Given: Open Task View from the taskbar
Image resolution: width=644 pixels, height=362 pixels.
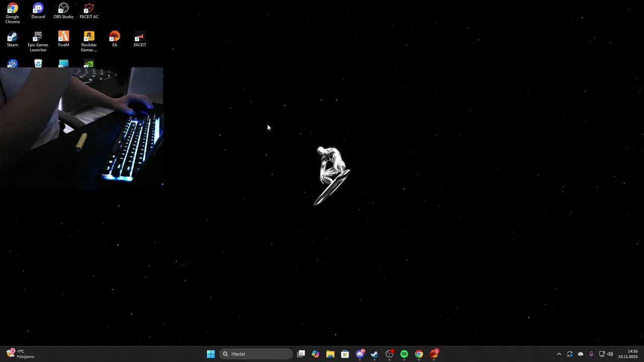Looking at the screenshot, I should pos(301,354).
